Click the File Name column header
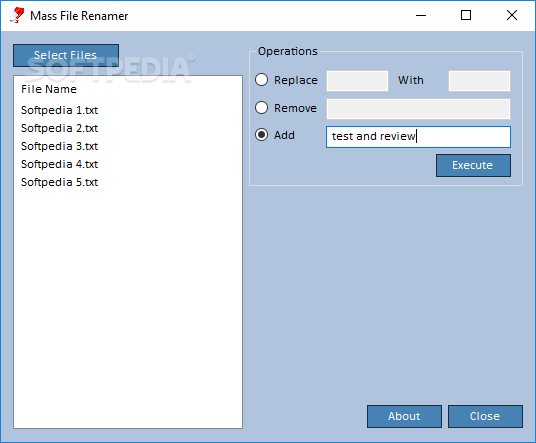536x443 pixels. pyautogui.click(x=49, y=89)
